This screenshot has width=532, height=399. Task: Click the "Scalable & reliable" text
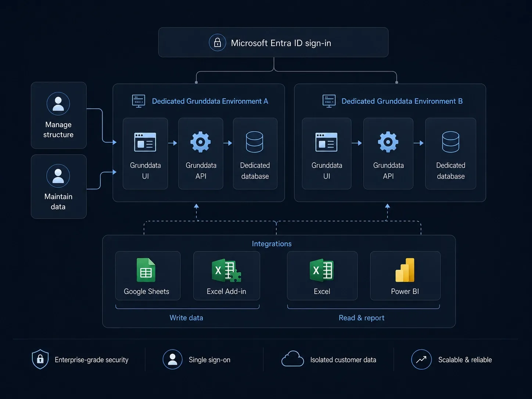click(x=465, y=360)
